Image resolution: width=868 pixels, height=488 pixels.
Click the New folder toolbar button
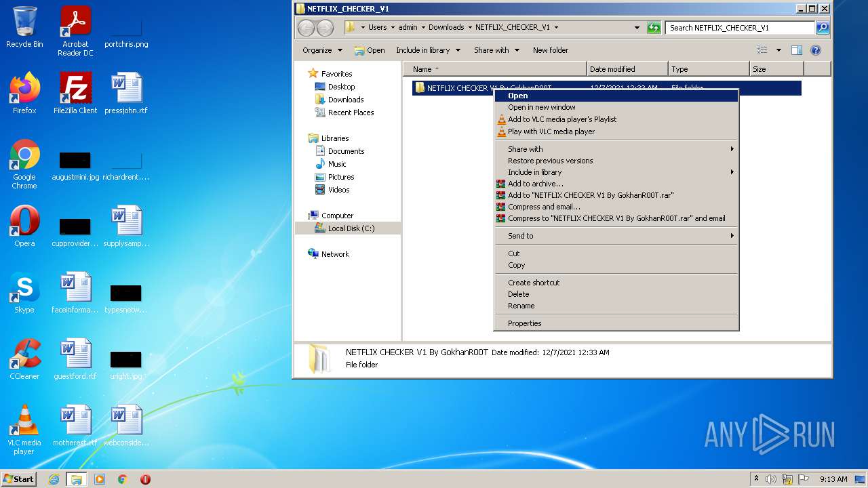[550, 50]
